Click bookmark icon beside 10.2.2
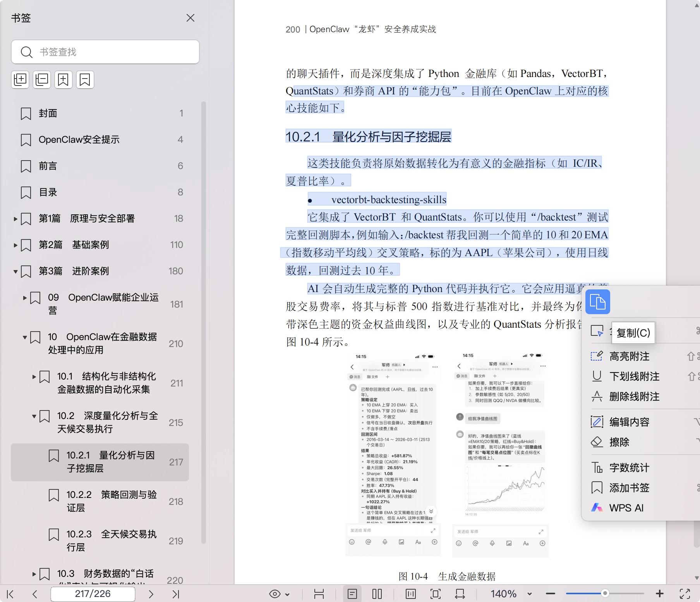This screenshot has width=700, height=602. pyautogui.click(x=54, y=495)
